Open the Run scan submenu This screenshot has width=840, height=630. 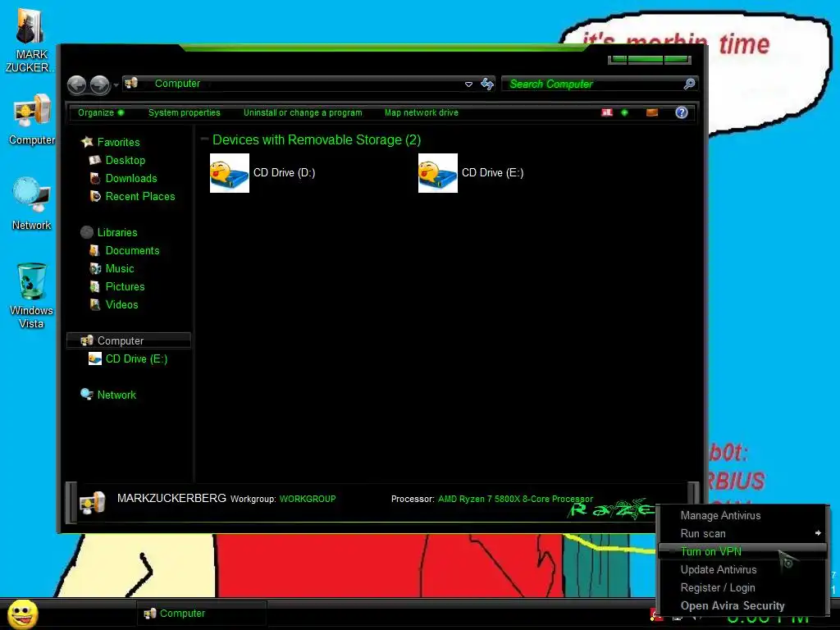pyautogui.click(x=742, y=533)
